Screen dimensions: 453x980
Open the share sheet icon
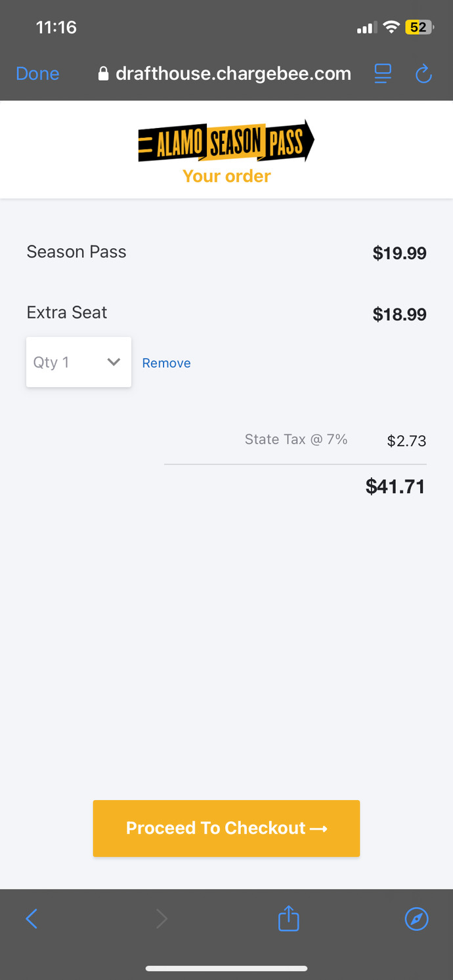tap(289, 918)
